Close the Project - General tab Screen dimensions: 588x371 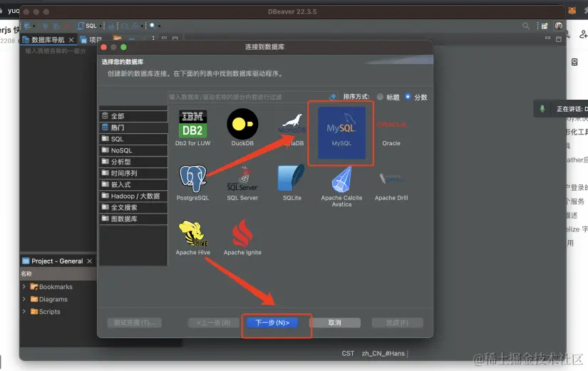point(90,261)
